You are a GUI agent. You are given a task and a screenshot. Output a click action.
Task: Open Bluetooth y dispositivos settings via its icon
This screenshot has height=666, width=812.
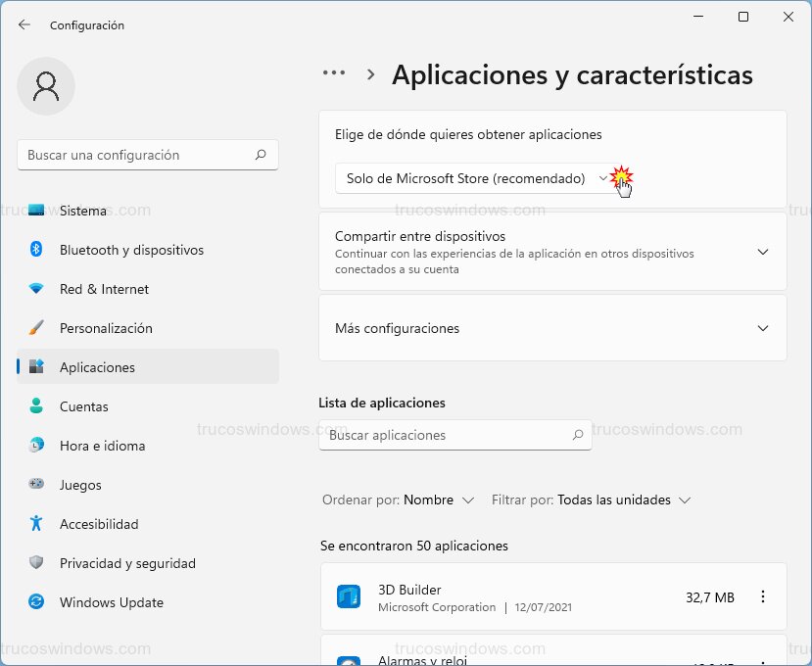tap(34, 250)
